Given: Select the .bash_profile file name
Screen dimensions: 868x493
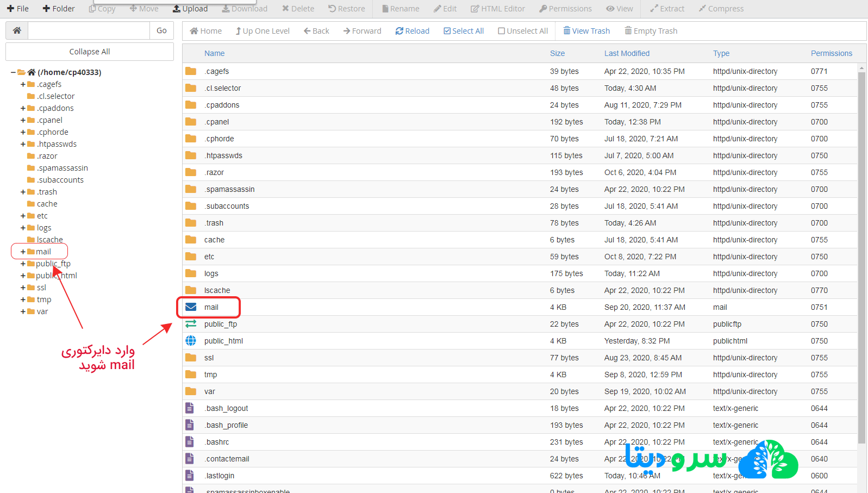Looking at the screenshot, I should point(226,425).
